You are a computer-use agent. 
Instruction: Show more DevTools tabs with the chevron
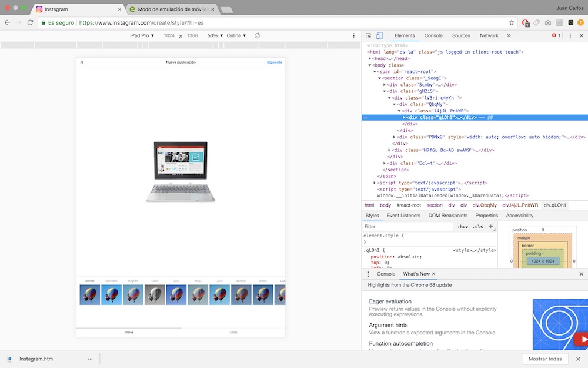(509, 36)
